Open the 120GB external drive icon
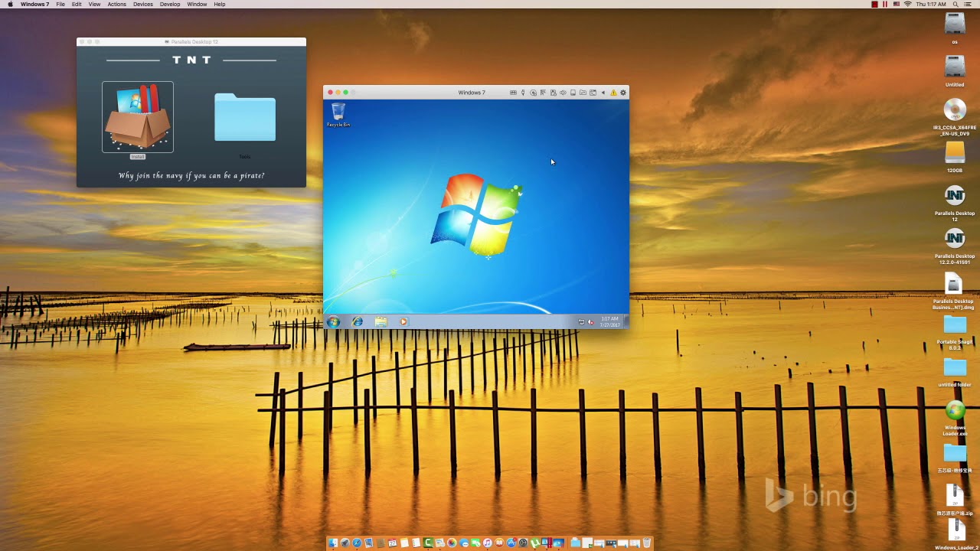This screenshot has width=980, height=551. (955, 153)
